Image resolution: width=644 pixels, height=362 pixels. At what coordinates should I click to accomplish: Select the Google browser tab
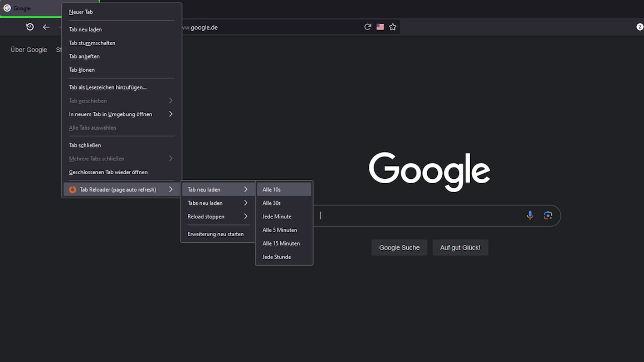coord(31,8)
